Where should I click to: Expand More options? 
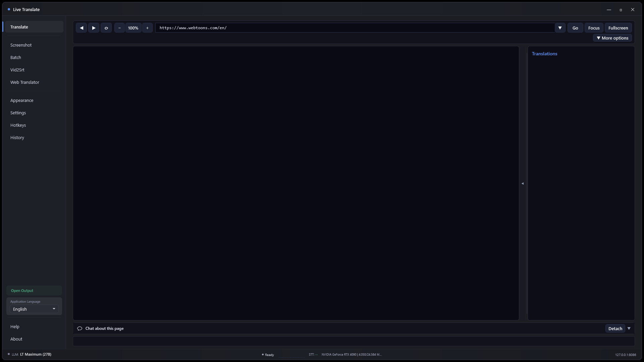tap(612, 38)
